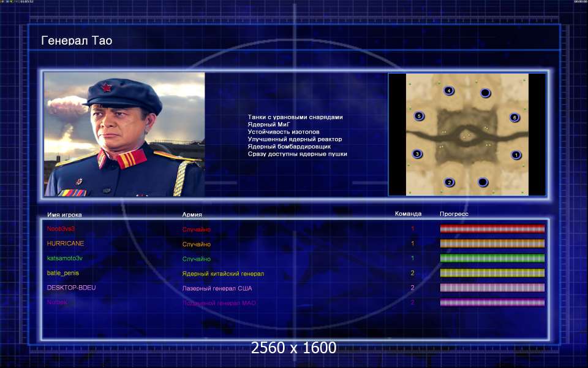Click the yellow progress bar for the nuclear general
The width and height of the screenshot is (588, 368).
[492, 273]
